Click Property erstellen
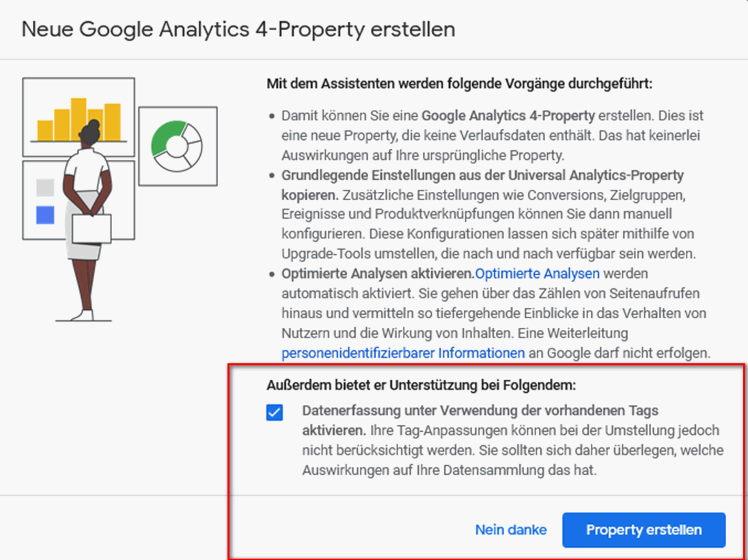The width and height of the screenshot is (748, 560). (643, 530)
